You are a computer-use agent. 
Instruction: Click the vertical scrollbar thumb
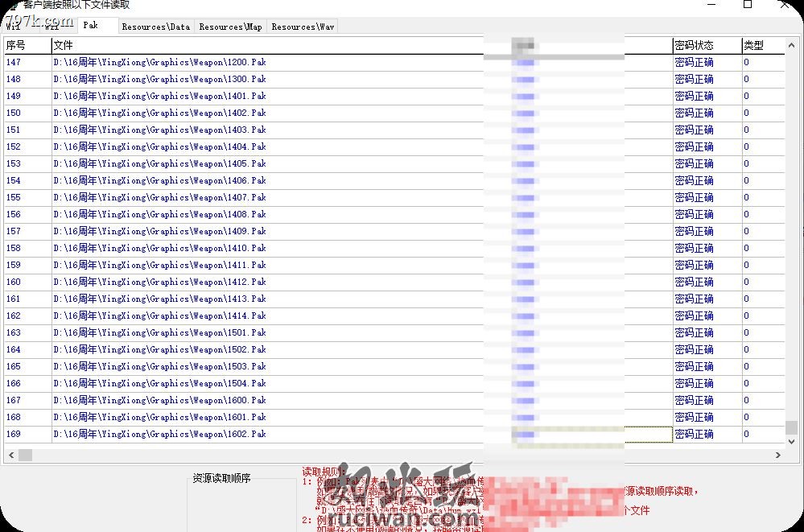(x=791, y=427)
